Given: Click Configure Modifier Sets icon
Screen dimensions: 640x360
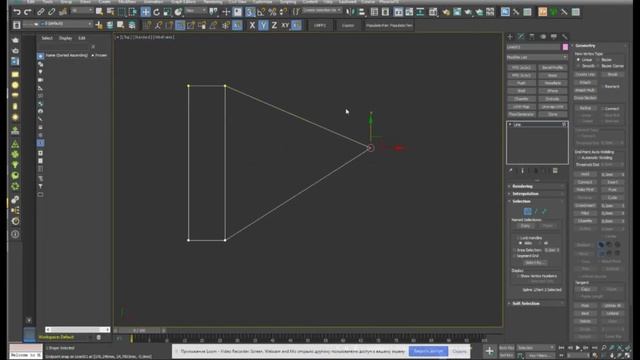Looking at the screenshot, I should (x=555, y=171).
